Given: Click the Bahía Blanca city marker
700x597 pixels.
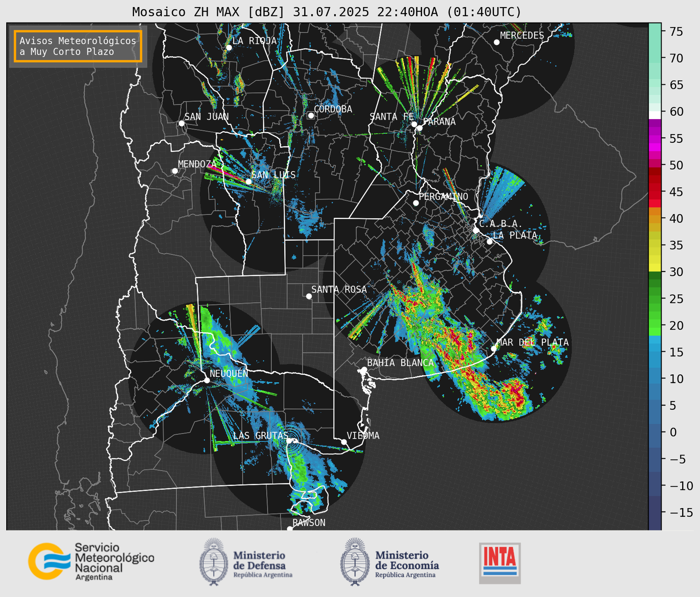Looking at the screenshot, I should [x=364, y=369].
